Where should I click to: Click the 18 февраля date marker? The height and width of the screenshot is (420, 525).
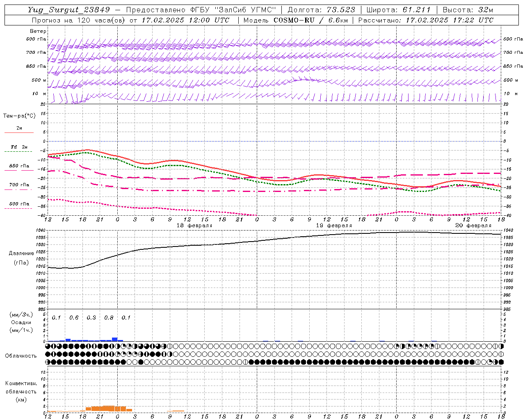pos(194,226)
